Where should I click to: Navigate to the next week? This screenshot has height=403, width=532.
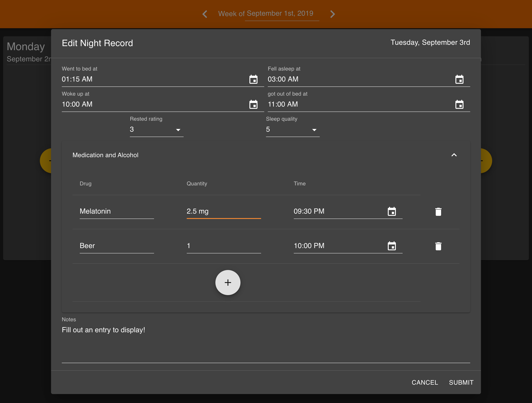332,14
